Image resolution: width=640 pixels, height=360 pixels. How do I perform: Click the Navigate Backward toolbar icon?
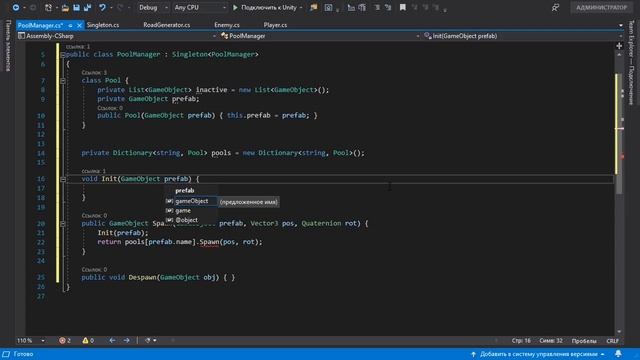(x=16, y=7)
